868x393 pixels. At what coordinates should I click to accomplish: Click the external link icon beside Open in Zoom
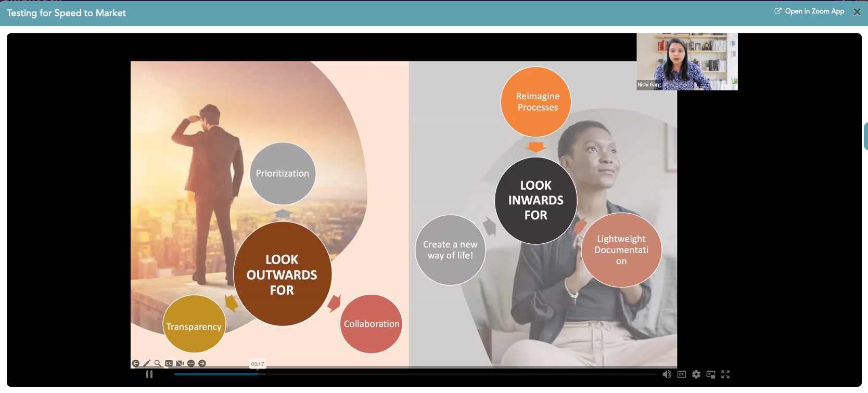click(778, 11)
